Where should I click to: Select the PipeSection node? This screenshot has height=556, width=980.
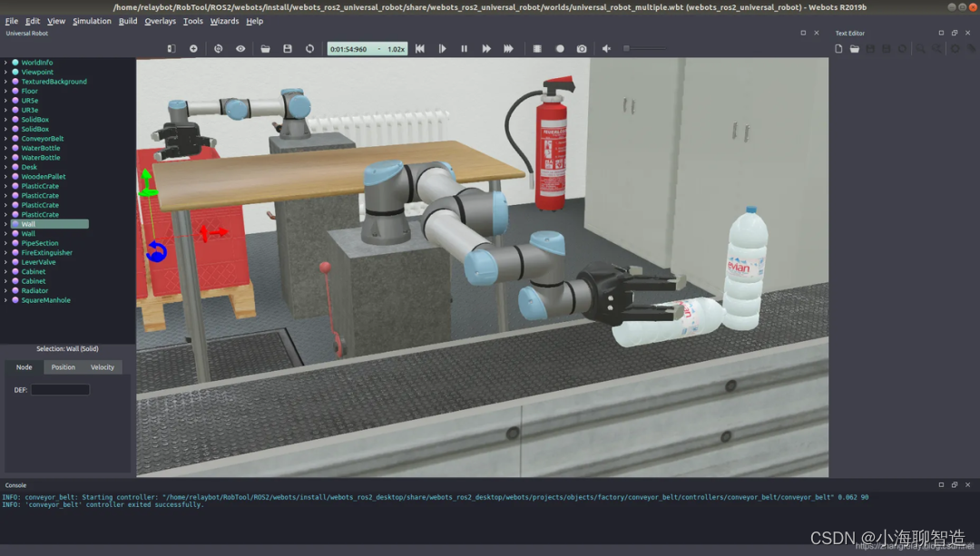click(x=39, y=243)
